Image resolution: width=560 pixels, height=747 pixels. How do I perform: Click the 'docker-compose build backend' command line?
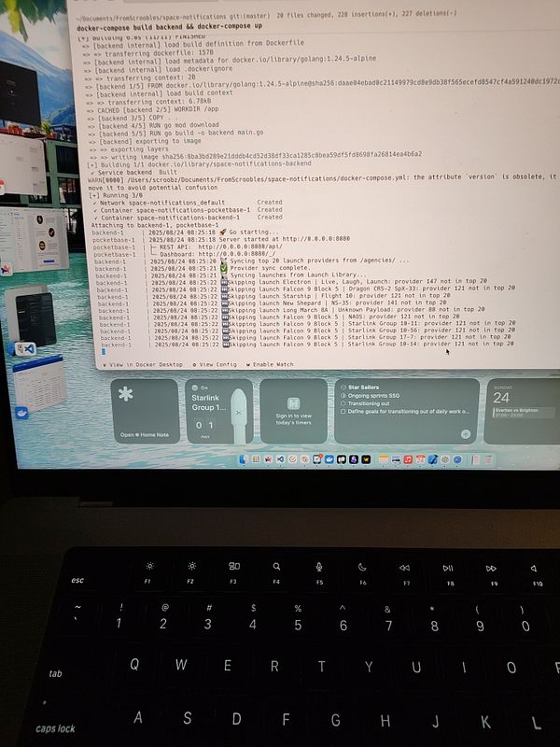(x=170, y=26)
